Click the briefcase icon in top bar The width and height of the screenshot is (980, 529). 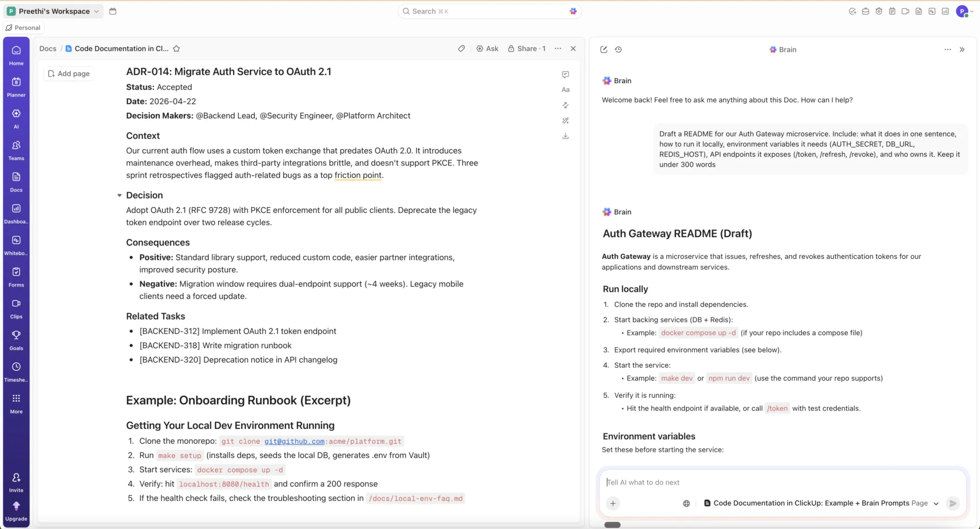coord(866,11)
